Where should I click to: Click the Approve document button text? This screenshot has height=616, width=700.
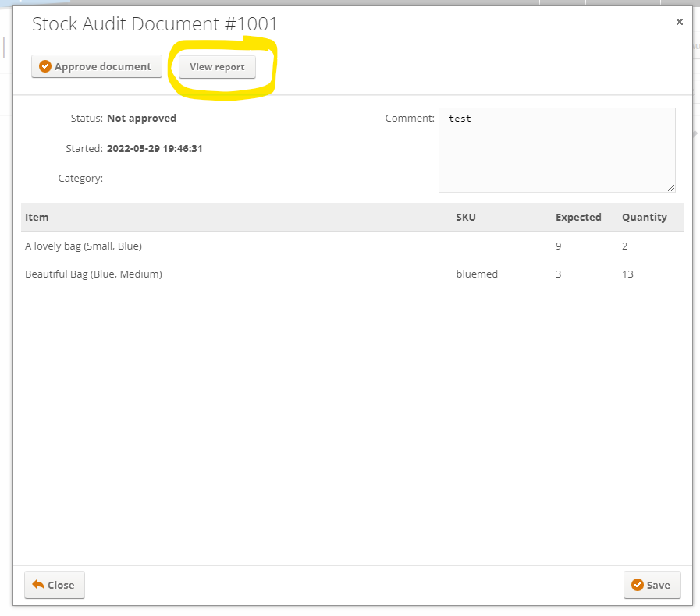click(x=103, y=66)
